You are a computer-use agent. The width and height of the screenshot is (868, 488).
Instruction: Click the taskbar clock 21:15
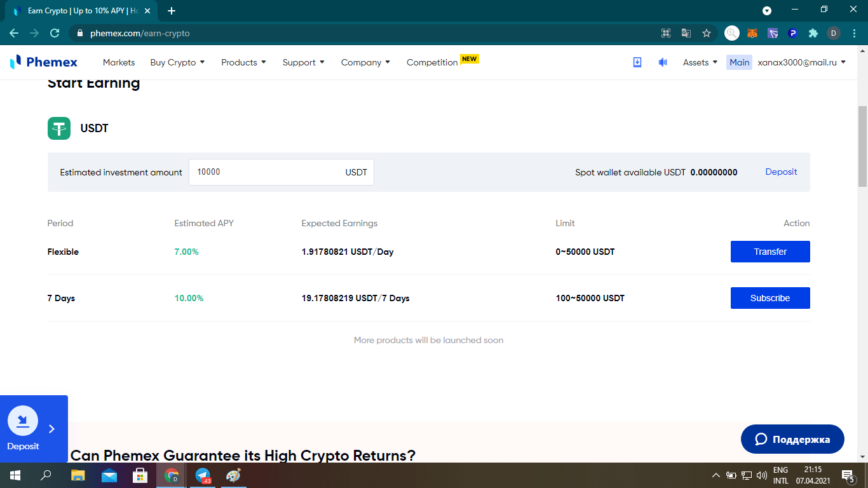[813, 475]
